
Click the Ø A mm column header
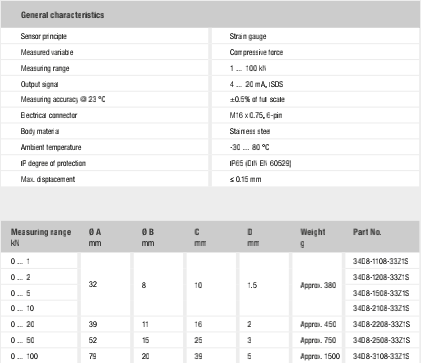click(x=95, y=237)
